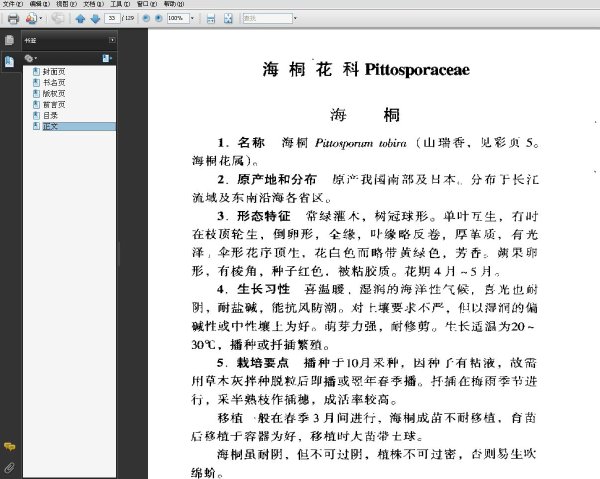Image resolution: width=600 pixels, height=479 pixels.
Task: Open the Comments panel icon
Action: (x=10, y=446)
